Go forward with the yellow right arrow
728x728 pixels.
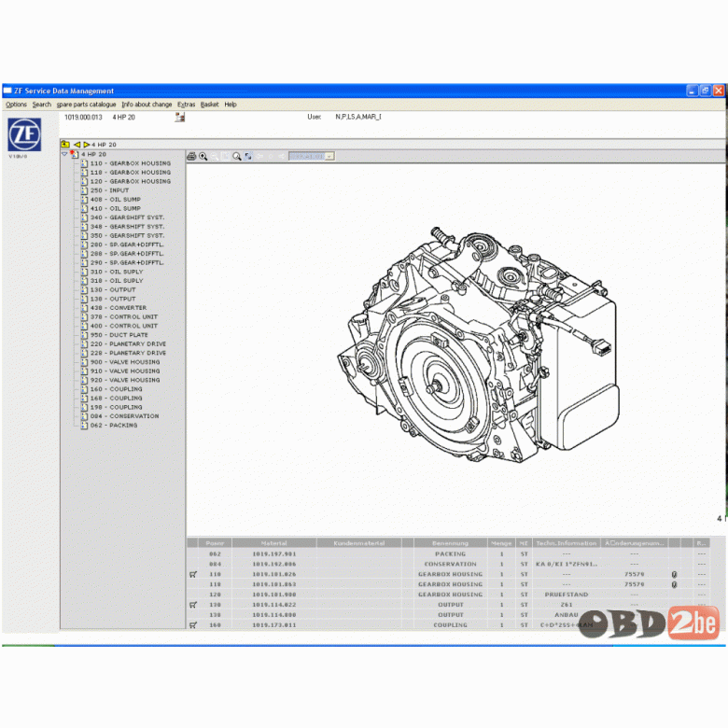point(86,145)
